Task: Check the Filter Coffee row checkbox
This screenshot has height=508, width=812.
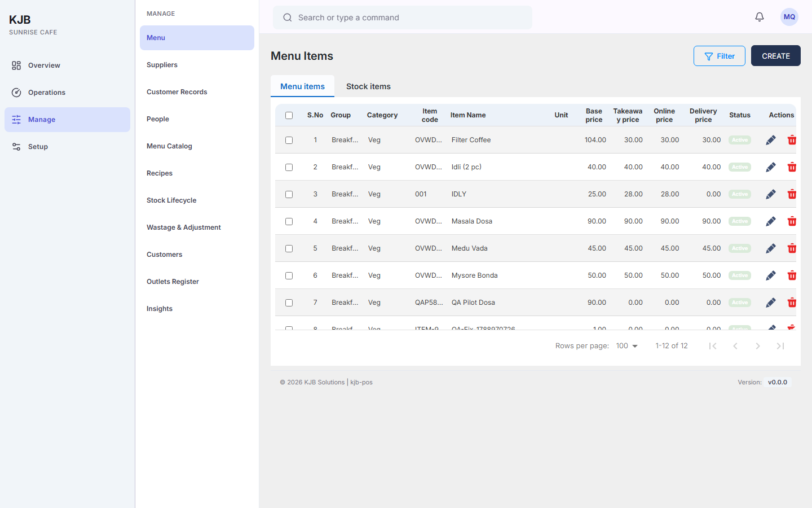Action: pyautogui.click(x=289, y=140)
